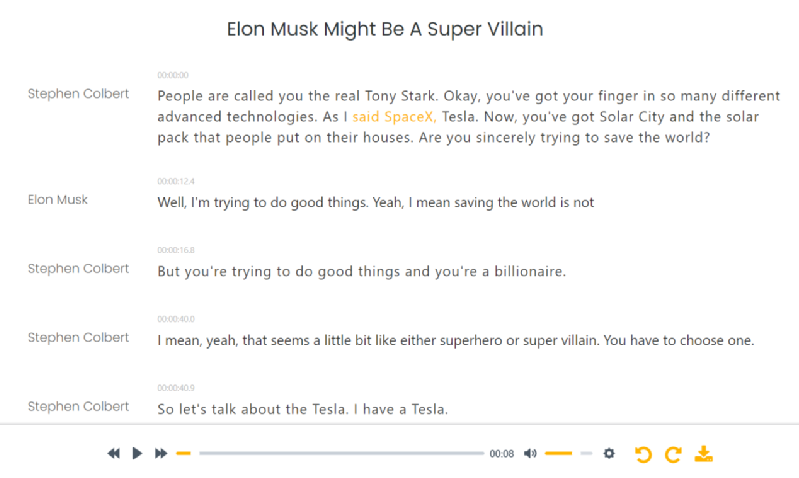Click the undo arrow icon
Screen dimensions: 799x478
[643, 455]
